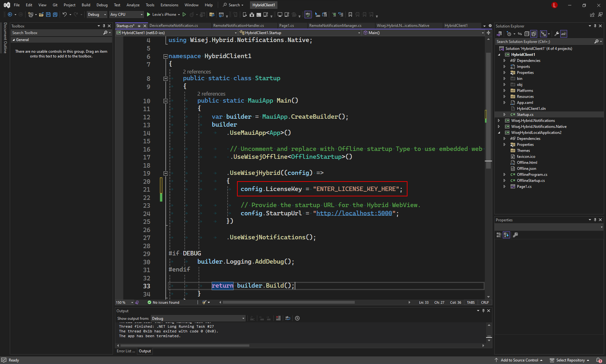Click the http://localhost:5000 link

point(354,213)
